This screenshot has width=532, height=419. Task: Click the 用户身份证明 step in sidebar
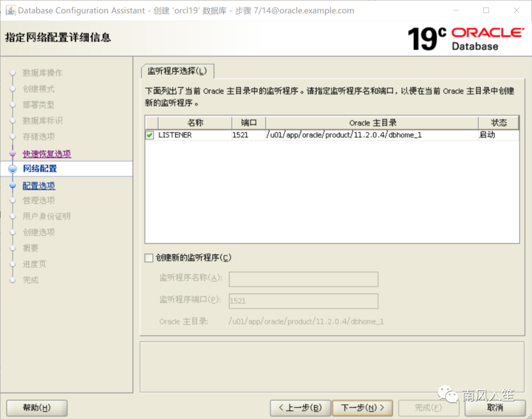pyautogui.click(x=46, y=216)
